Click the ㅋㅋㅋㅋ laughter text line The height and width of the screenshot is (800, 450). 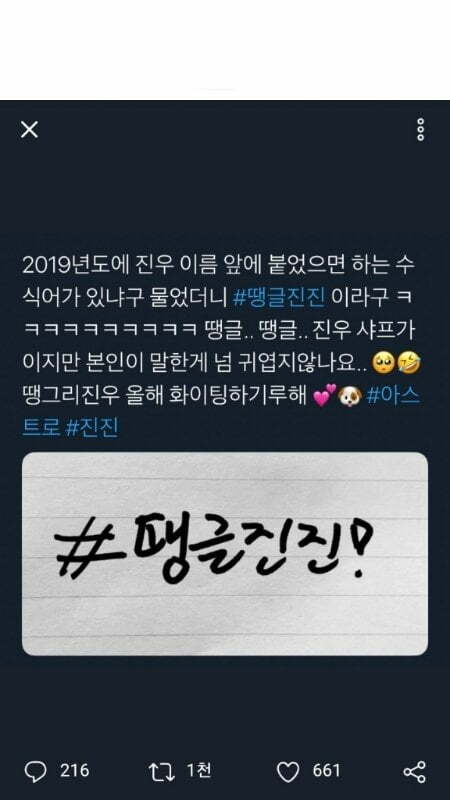tap(110, 331)
